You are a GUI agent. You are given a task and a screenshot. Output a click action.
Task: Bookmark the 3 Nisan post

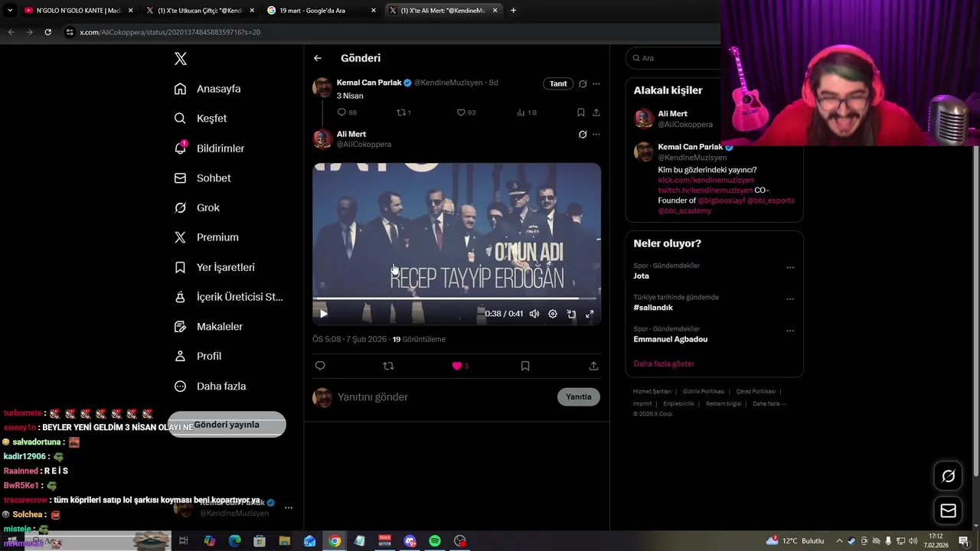pyautogui.click(x=581, y=112)
